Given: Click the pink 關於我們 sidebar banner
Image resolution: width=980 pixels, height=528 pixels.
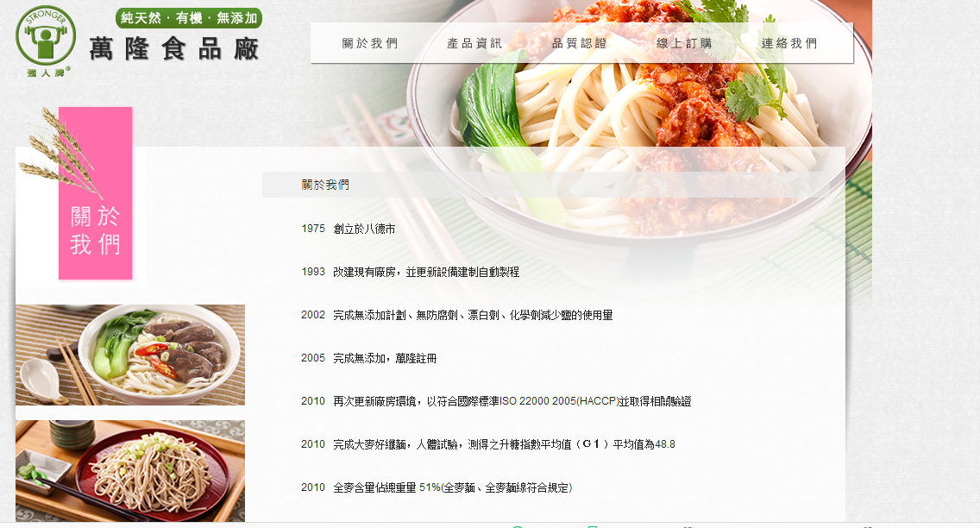Looking at the screenshot, I should pyautogui.click(x=95, y=193).
